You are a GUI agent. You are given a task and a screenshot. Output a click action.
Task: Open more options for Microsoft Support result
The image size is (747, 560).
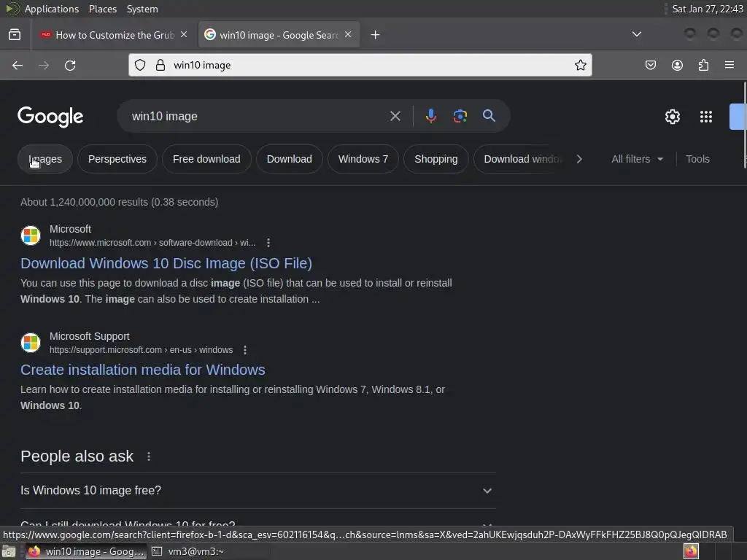point(245,350)
